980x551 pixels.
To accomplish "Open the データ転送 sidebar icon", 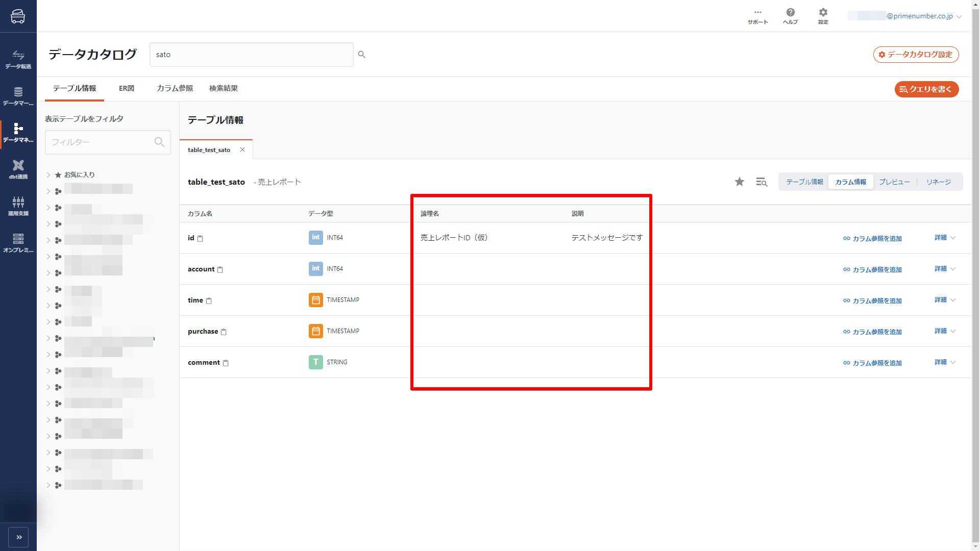I will coord(18,59).
